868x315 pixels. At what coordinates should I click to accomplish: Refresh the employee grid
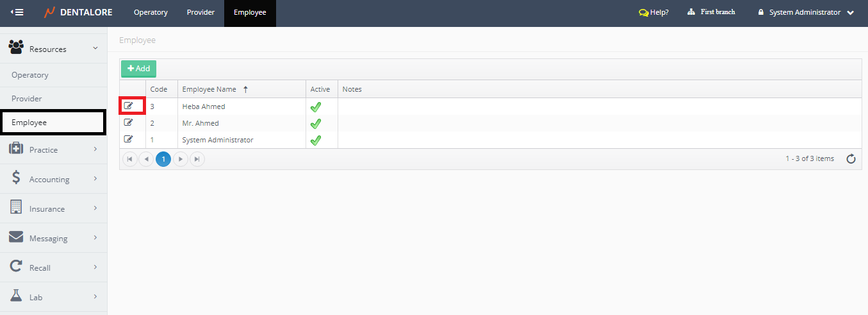coord(851,159)
